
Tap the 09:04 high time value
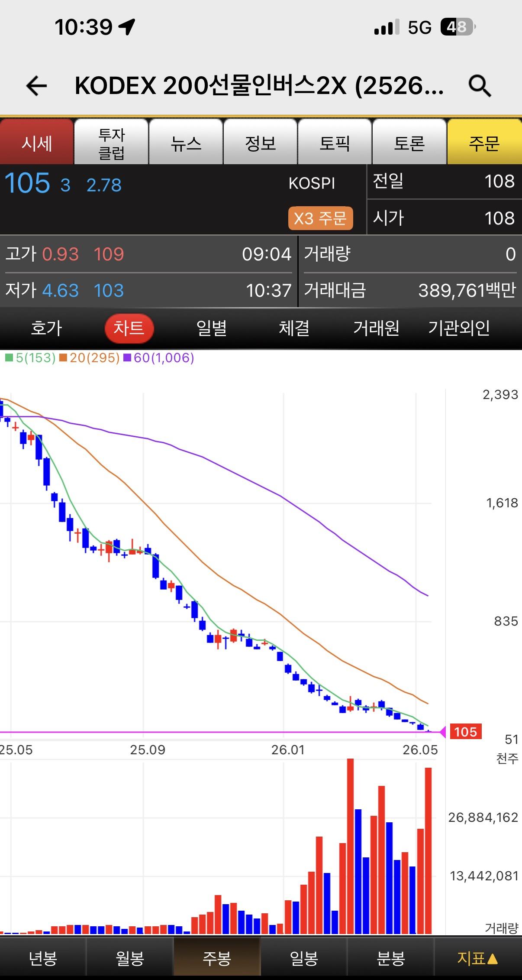tap(267, 254)
